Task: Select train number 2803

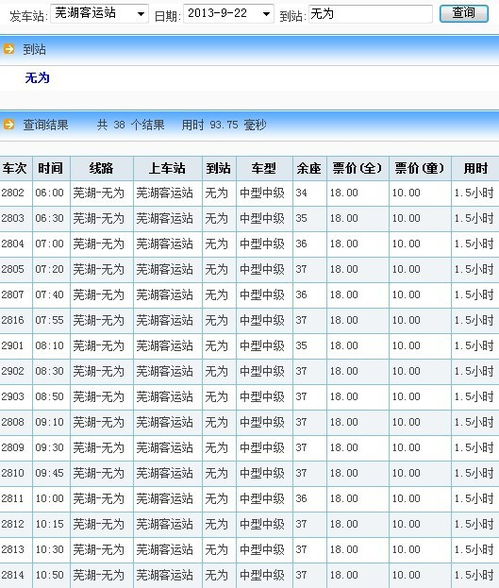Action: (x=13, y=218)
